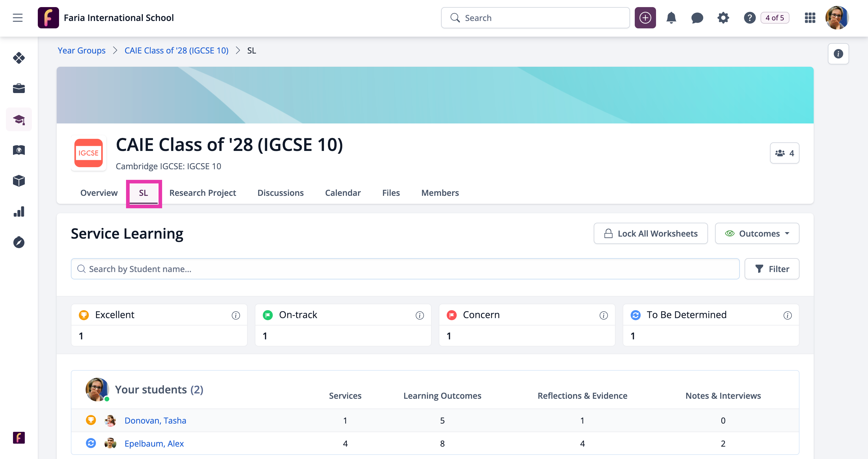This screenshot has width=868, height=459.
Task: Click Lock All Worksheets button
Action: tap(650, 234)
